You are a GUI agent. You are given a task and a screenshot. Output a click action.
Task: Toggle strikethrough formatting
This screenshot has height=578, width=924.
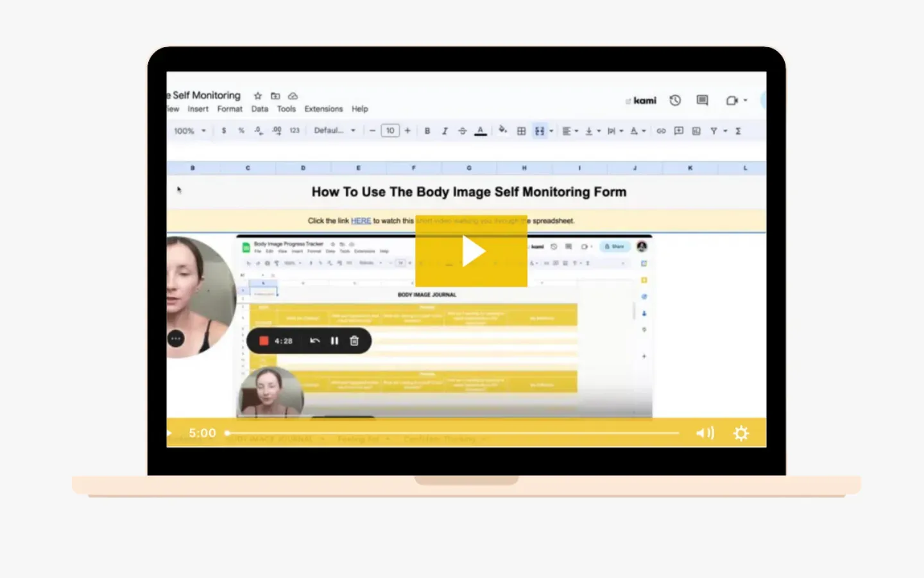(x=463, y=131)
